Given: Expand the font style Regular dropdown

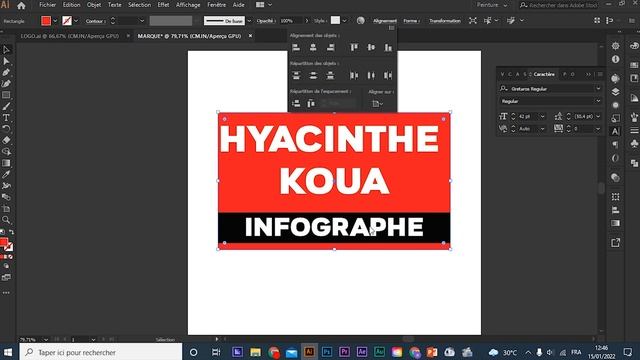Looking at the screenshot, I should coord(598,101).
